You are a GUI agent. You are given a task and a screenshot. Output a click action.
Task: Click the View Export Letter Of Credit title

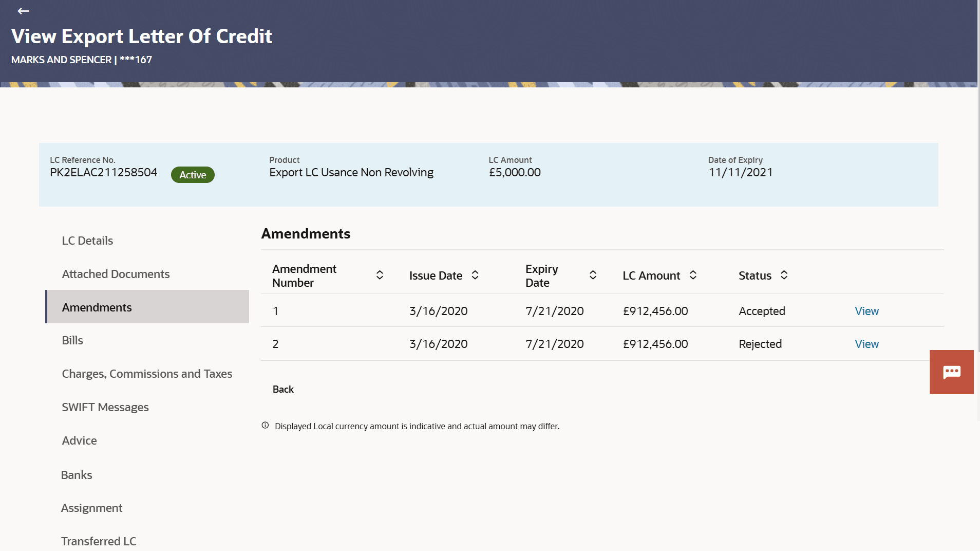(142, 36)
